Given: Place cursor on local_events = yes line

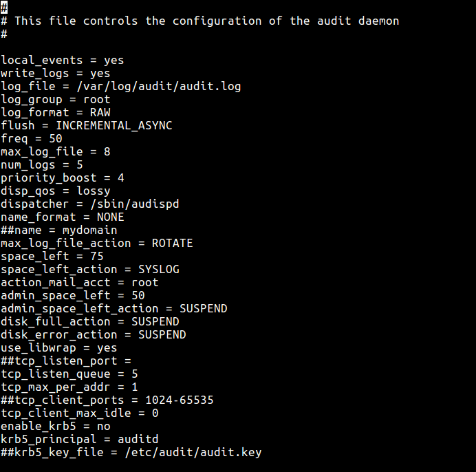Looking at the screenshot, I should click(x=62, y=60).
